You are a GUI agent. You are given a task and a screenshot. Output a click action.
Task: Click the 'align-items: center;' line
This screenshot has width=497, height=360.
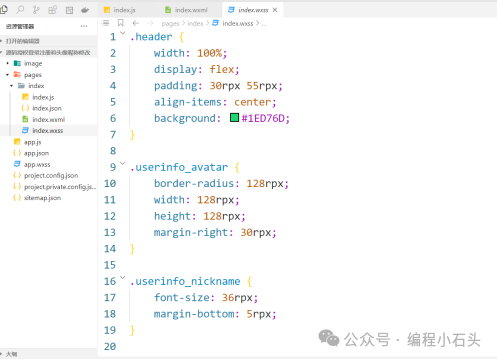[215, 102]
